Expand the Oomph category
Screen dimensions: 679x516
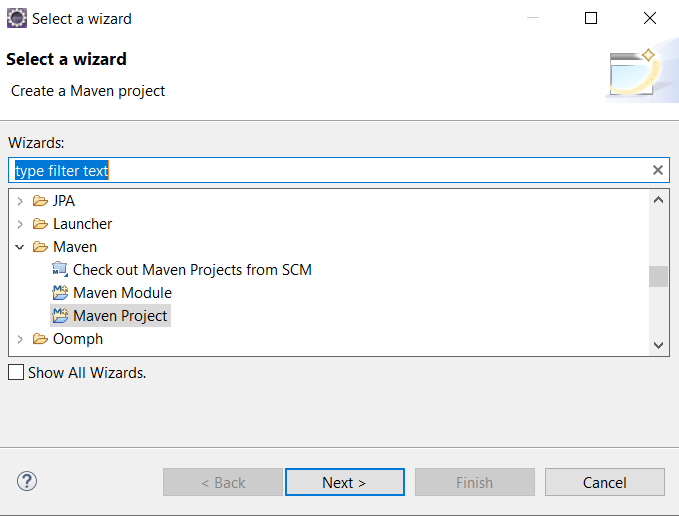pos(19,339)
